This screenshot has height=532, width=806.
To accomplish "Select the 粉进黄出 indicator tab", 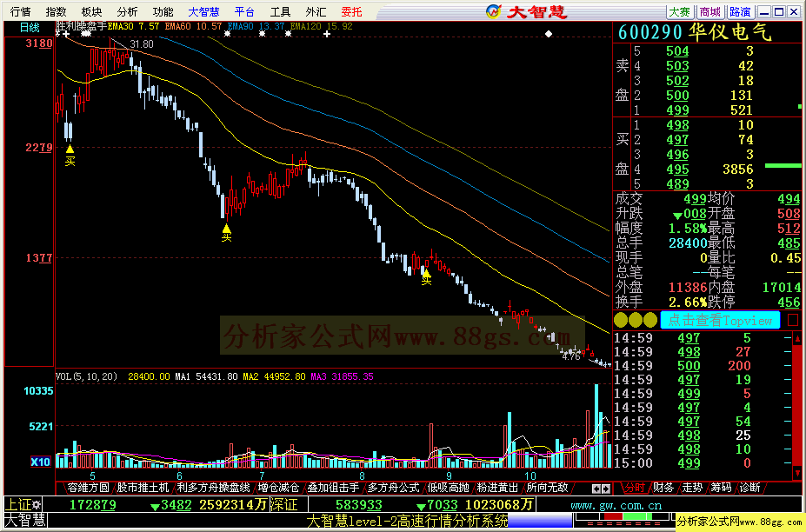I will (497, 488).
